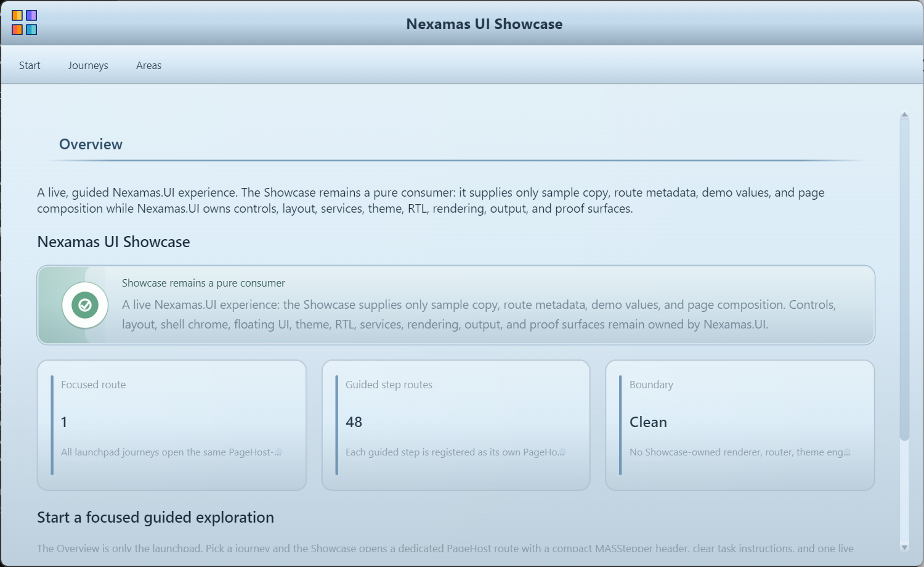Click 'All launchpad journeys open the same' description
This screenshot has height=567, width=924.
(171, 452)
